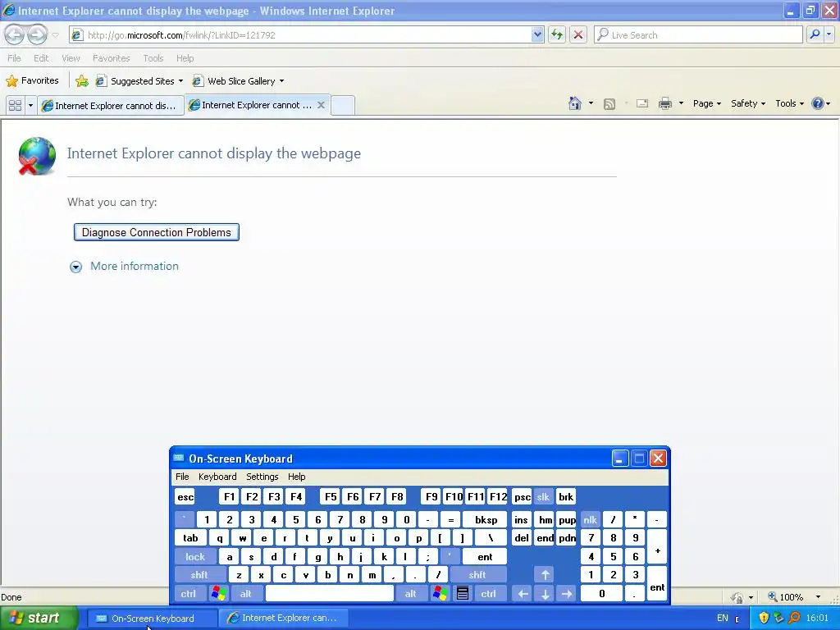
Task: Open the Quick Tabs list dropdown arrow
Action: click(30, 106)
